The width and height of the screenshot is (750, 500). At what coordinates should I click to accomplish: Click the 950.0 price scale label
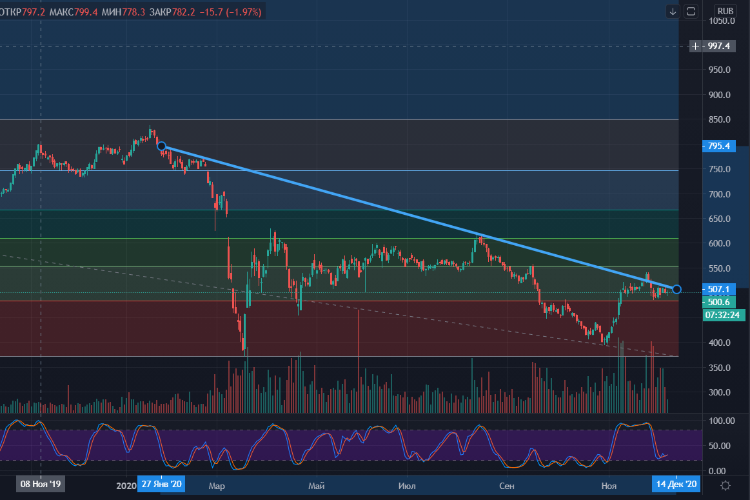[x=720, y=70]
